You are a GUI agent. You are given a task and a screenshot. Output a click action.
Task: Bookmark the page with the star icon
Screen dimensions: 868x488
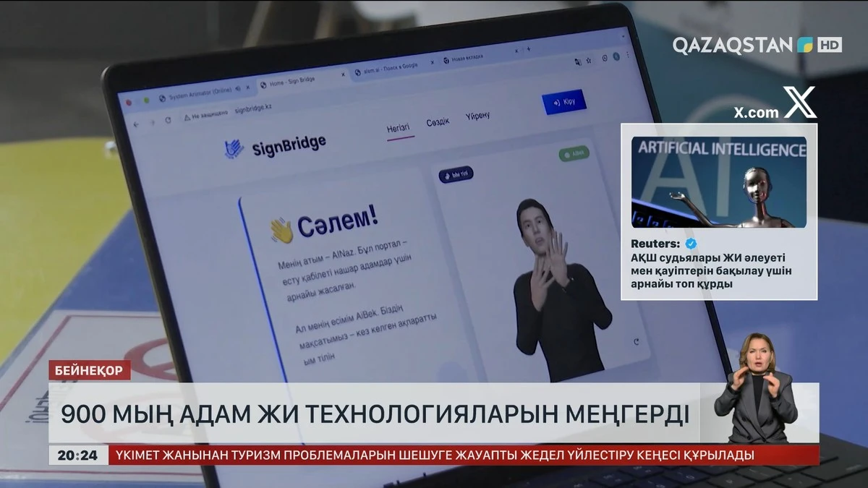[x=589, y=59]
